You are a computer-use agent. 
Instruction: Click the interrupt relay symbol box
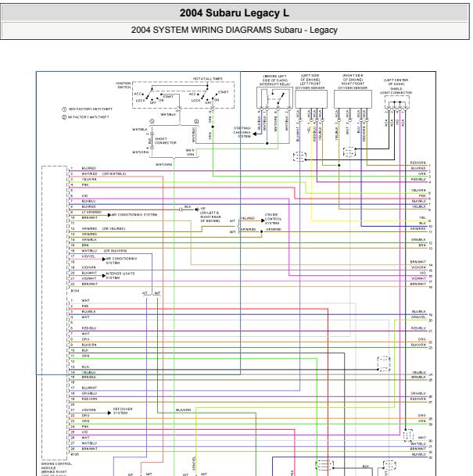pos(274,98)
